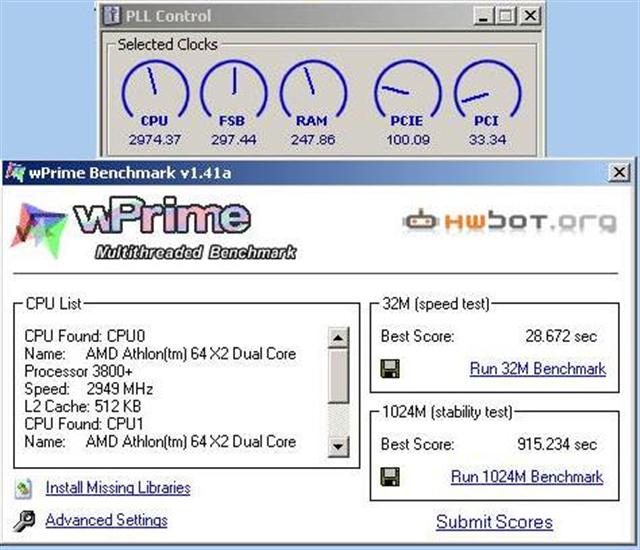Image resolution: width=640 pixels, height=550 pixels.
Task: Open Advanced Settings link
Action: [x=107, y=520]
